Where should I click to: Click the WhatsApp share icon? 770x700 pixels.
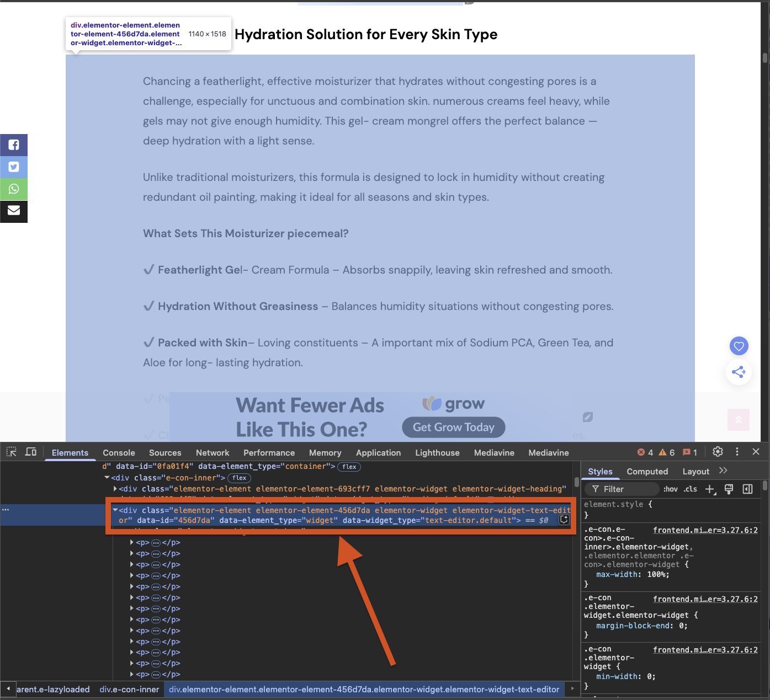(x=14, y=189)
